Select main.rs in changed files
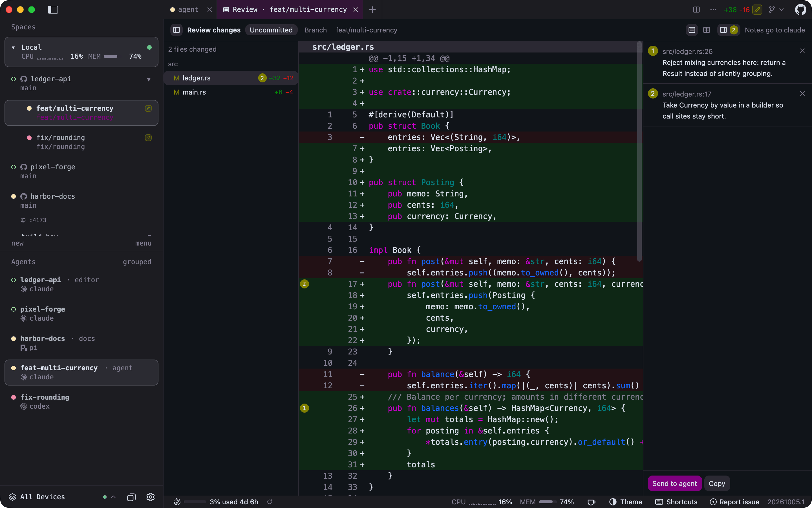The image size is (812, 508). [x=231, y=92]
